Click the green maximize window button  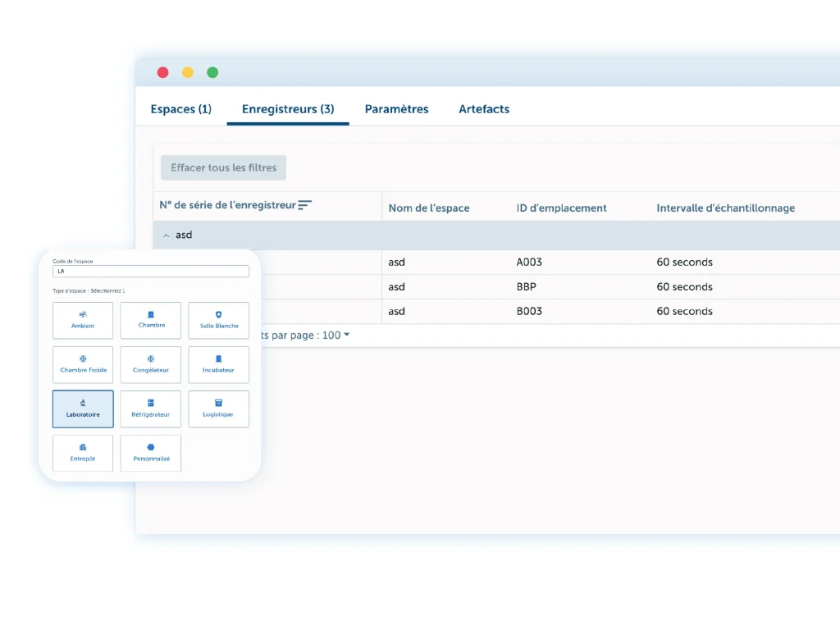click(212, 72)
